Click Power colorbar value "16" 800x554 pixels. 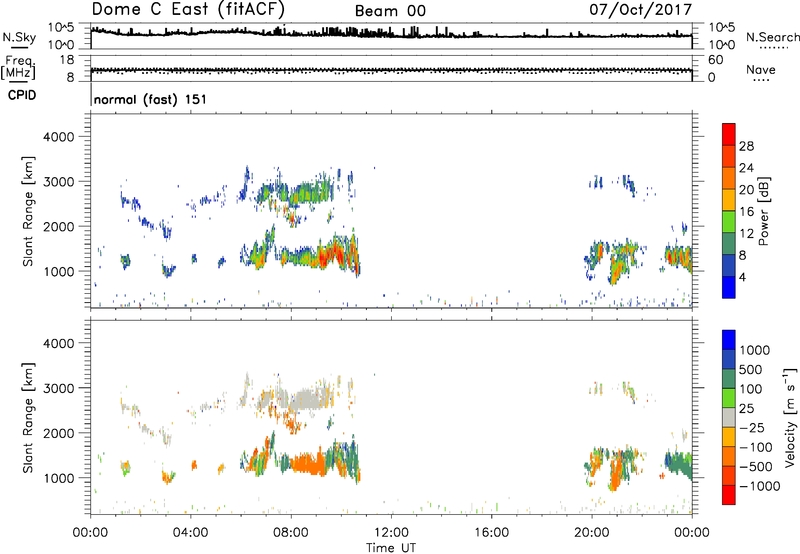(x=746, y=212)
